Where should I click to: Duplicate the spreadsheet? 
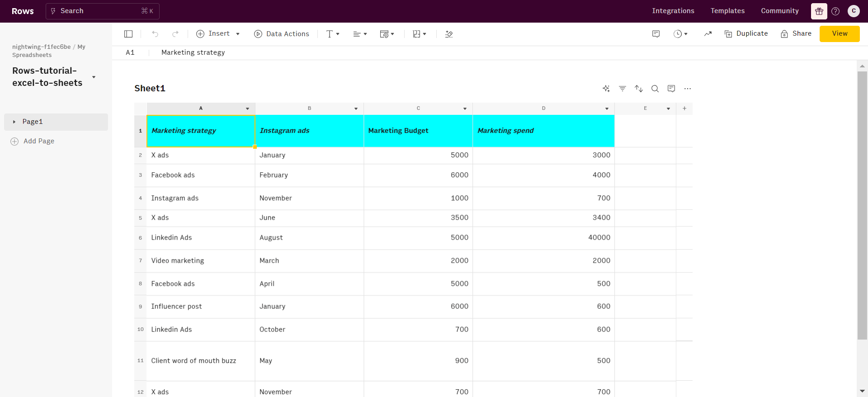tap(746, 34)
